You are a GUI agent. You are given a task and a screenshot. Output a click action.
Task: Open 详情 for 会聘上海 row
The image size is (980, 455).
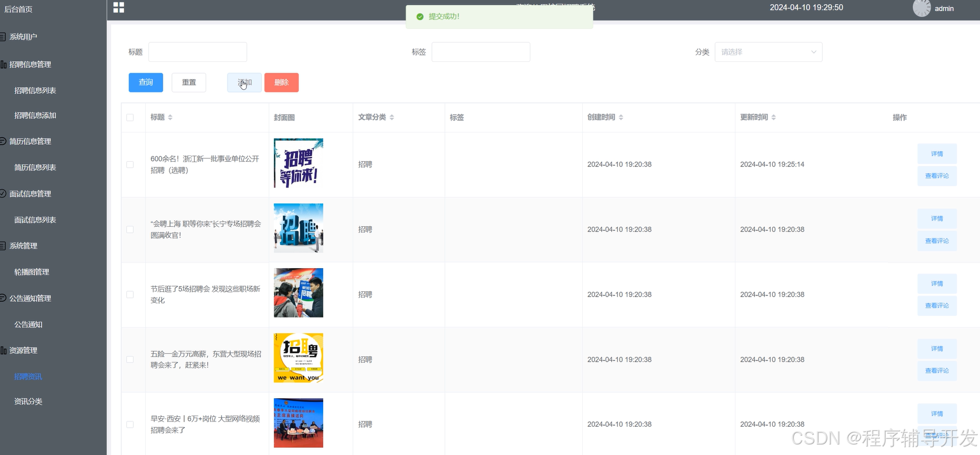937,218
